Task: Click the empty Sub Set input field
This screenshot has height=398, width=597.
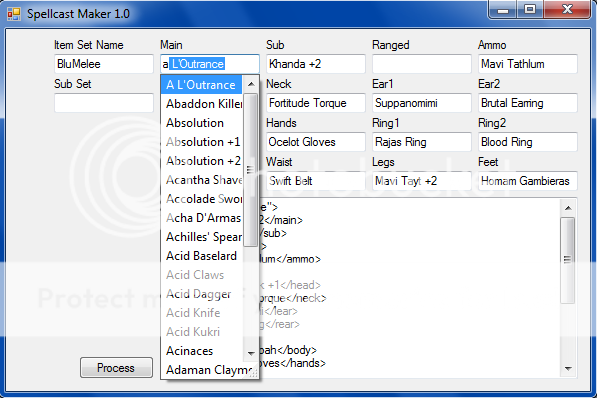Action: pos(104,103)
